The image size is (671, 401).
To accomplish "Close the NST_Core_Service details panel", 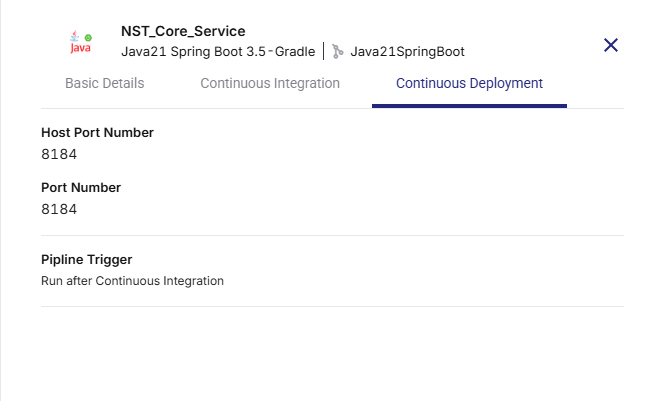I will coord(611,45).
